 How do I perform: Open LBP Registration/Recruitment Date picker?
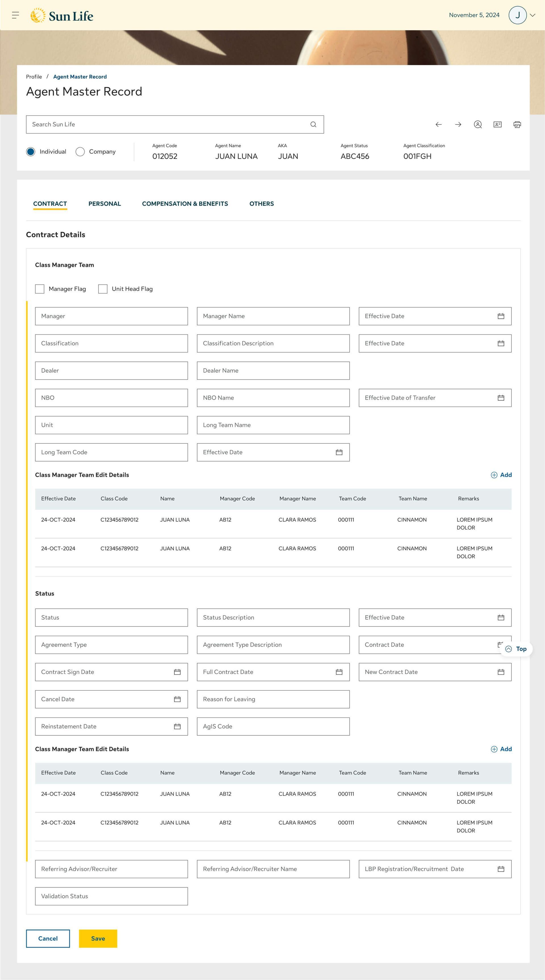tap(501, 869)
